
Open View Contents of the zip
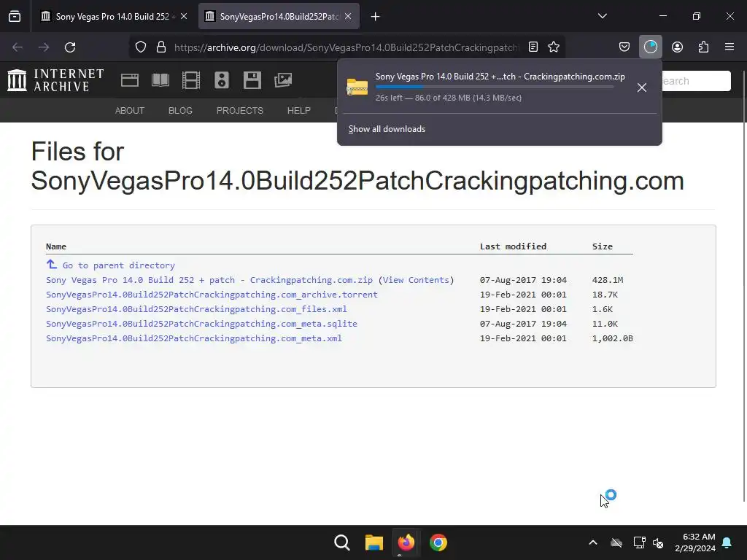(x=416, y=280)
